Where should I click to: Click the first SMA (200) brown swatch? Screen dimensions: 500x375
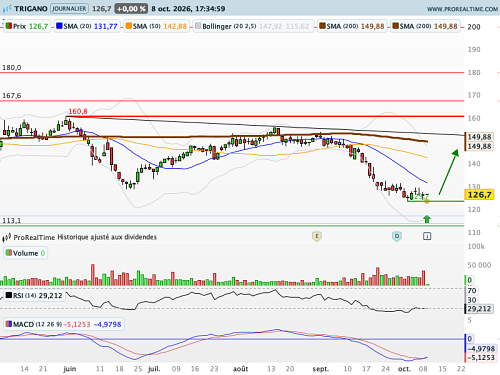tap(322, 26)
